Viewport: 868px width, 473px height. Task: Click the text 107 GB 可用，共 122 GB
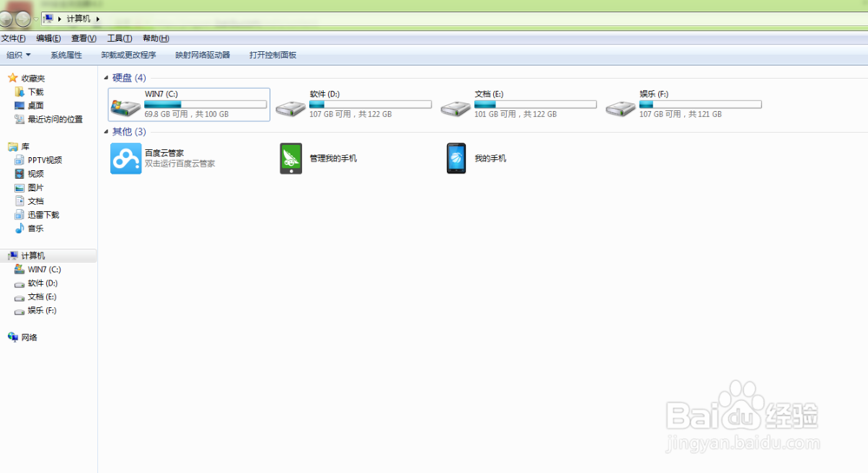[x=351, y=114]
